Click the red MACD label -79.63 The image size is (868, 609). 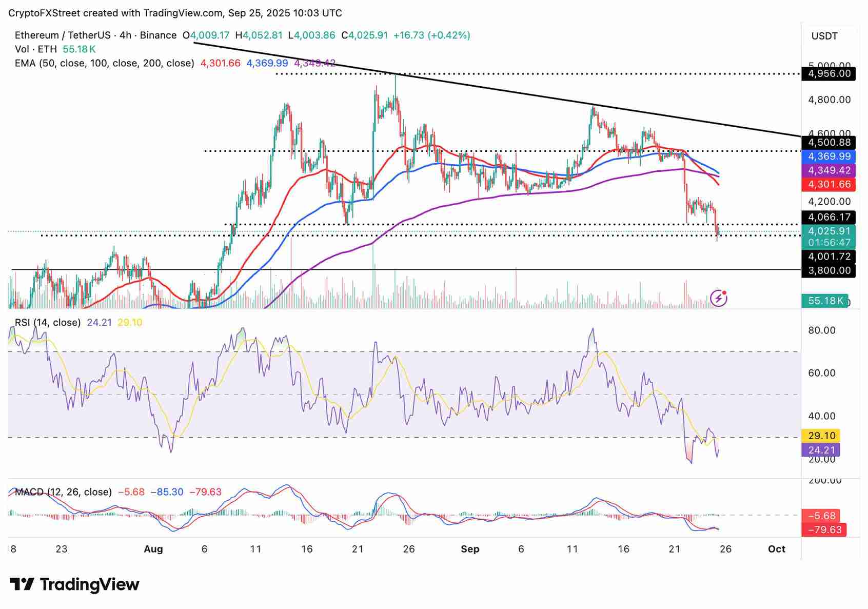[x=825, y=529]
